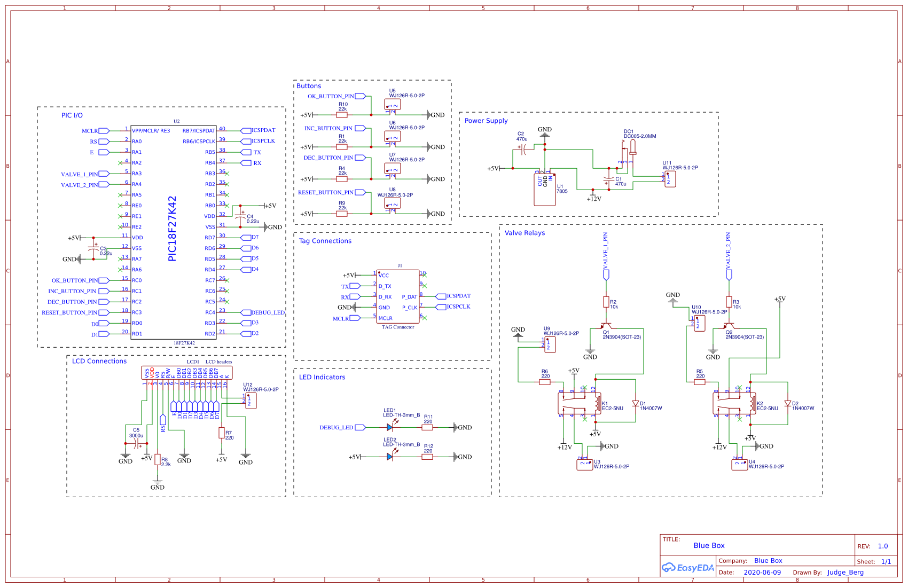Click the DEBUG_LED diode symbol LED1
Image resolution: width=908 pixels, height=588 pixels.
(389, 427)
